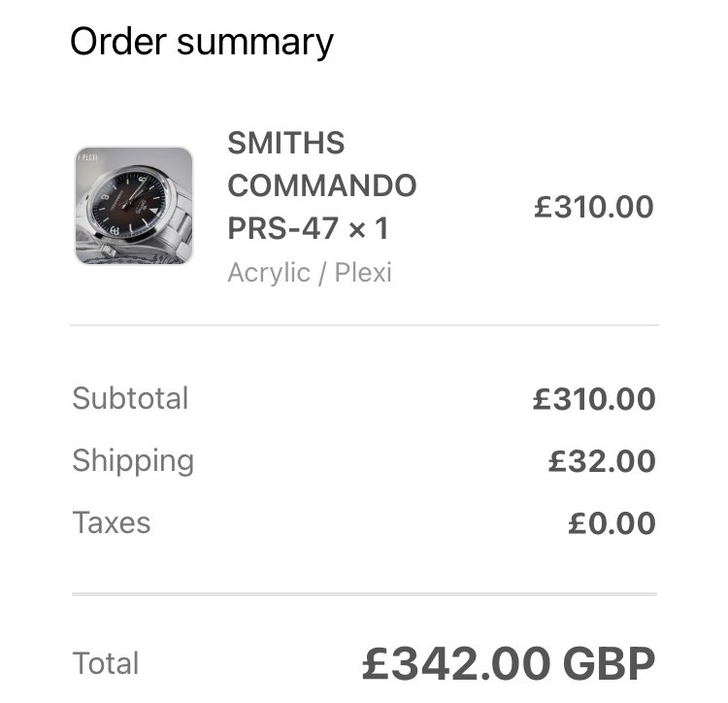728x703 pixels.
Task: Click the £310.00 subtotal amount
Action: click(x=594, y=399)
